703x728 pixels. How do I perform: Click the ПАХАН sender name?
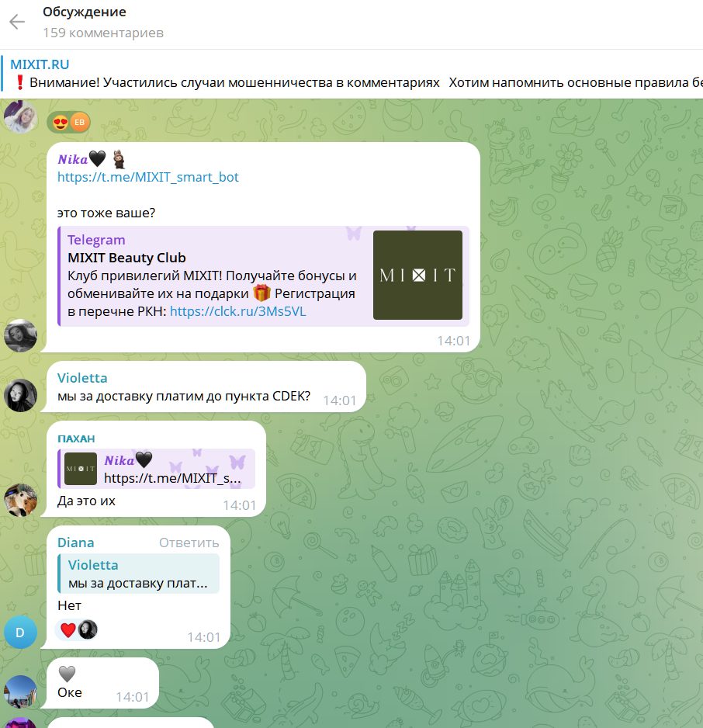76,439
